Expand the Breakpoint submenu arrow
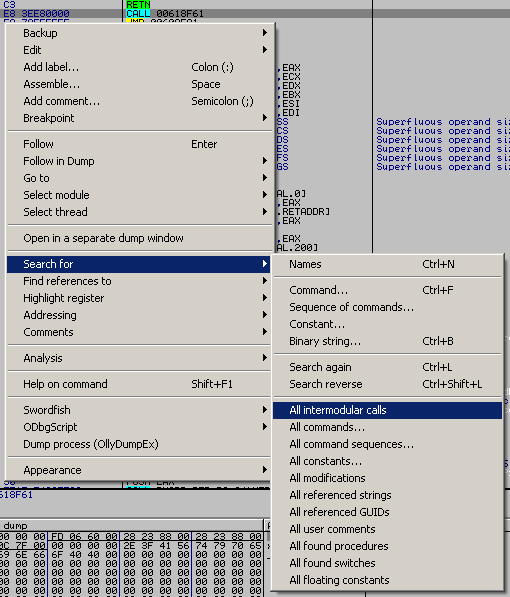The width and height of the screenshot is (510, 597). (265, 118)
